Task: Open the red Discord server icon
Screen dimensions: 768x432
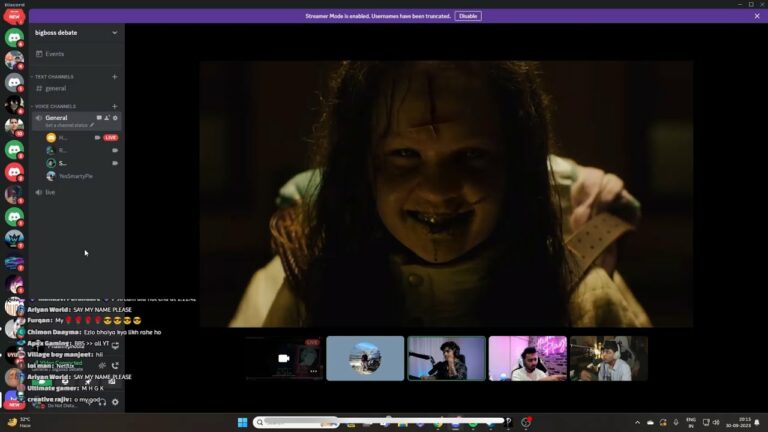Action: click(x=14, y=172)
